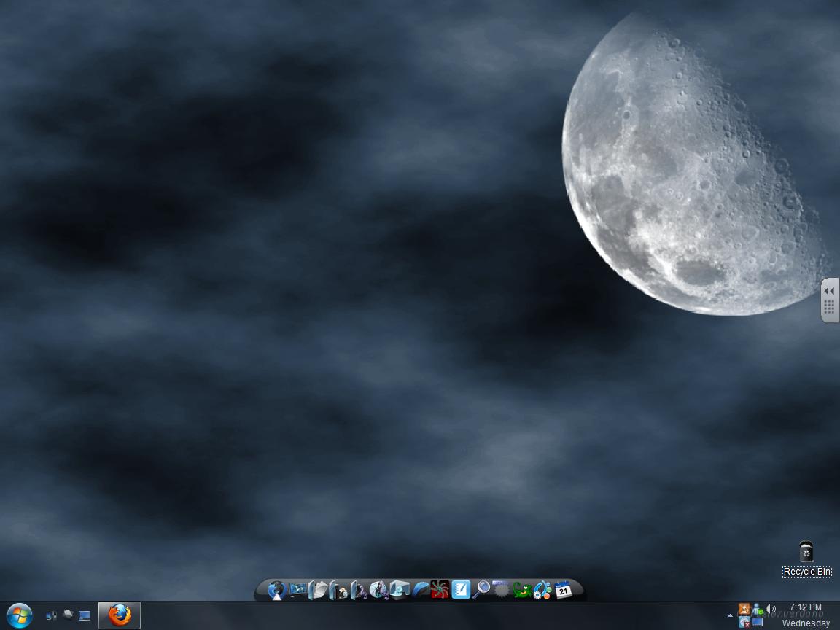Image resolution: width=840 pixels, height=630 pixels.
Task: Click the calendar icon showing 21 in dock
Action: 563,590
